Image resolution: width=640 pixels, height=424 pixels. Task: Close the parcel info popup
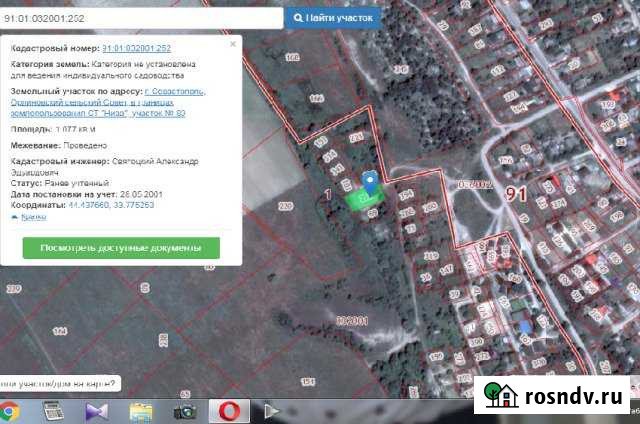pos(233,45)
